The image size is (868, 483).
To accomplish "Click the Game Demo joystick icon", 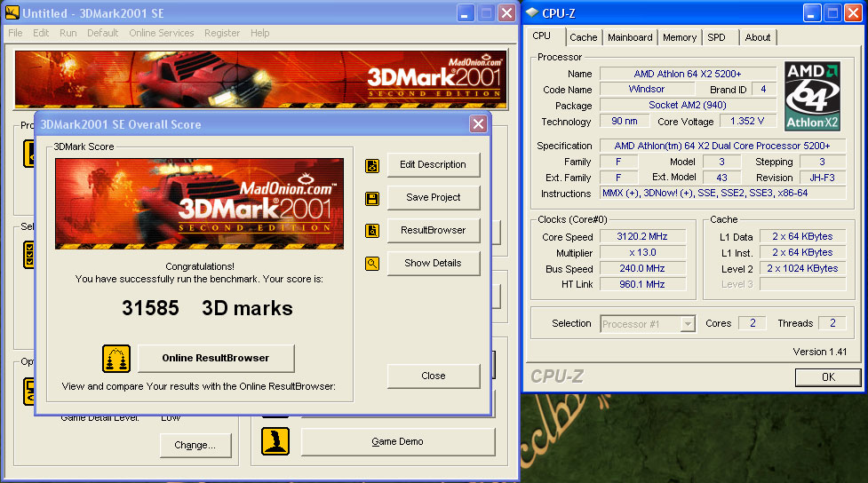I will 275,441.
